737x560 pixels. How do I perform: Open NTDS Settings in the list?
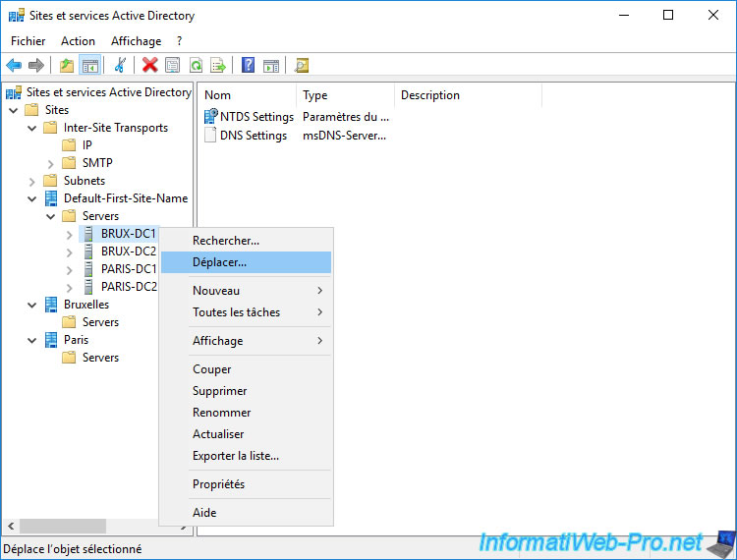tap(255, 116)
